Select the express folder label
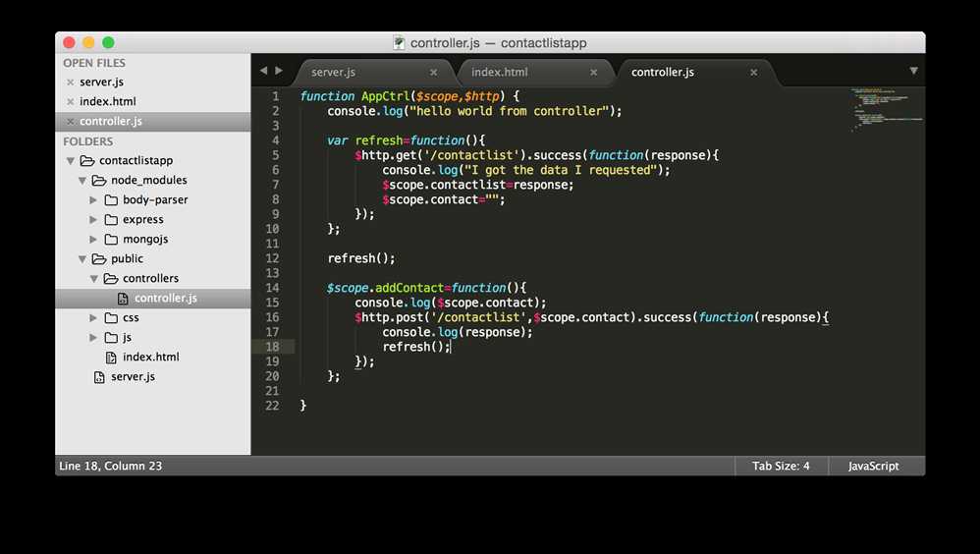The width and height of the screenshot is (980, 554). (143, 219)
